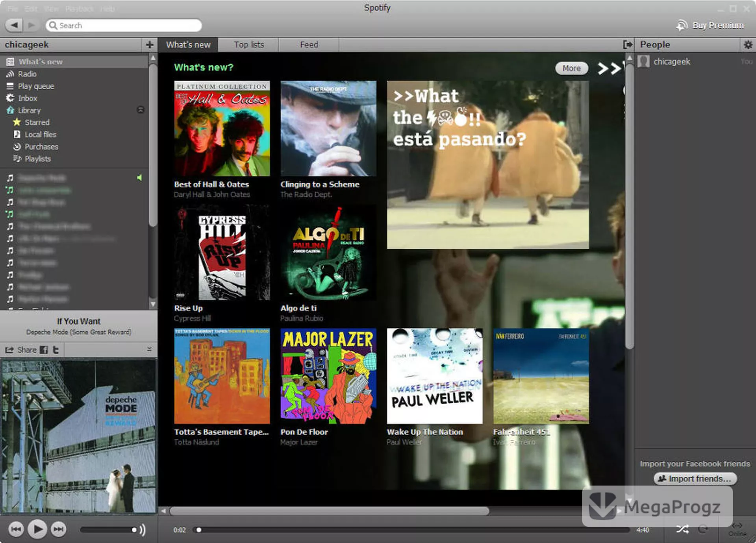Click Depeche Mode (Some Great Reward) text
This screenshot has height=543, width=756.
coord(78,332)
